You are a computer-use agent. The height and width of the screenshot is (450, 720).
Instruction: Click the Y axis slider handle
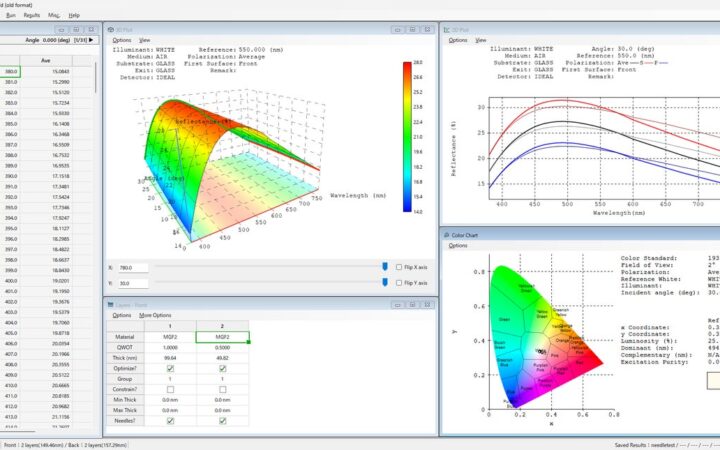coord(385,282)
